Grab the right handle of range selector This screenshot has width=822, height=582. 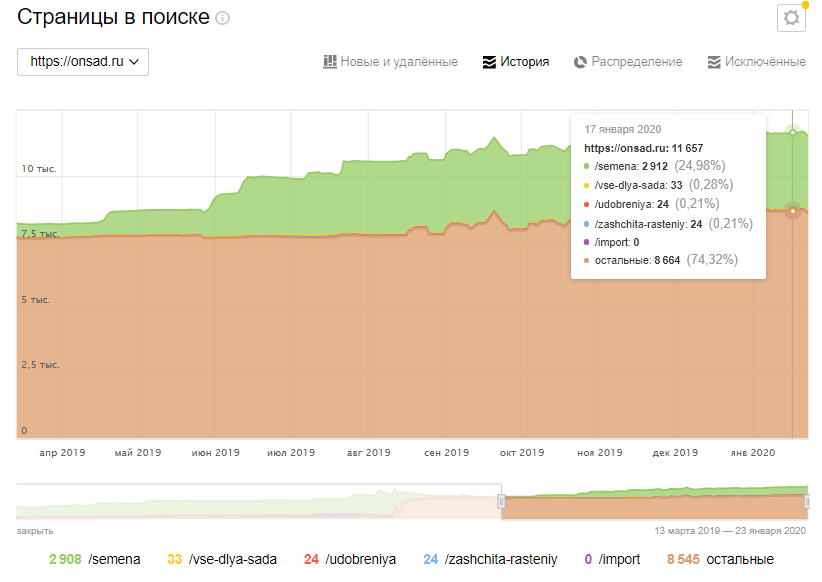[807, 502]
